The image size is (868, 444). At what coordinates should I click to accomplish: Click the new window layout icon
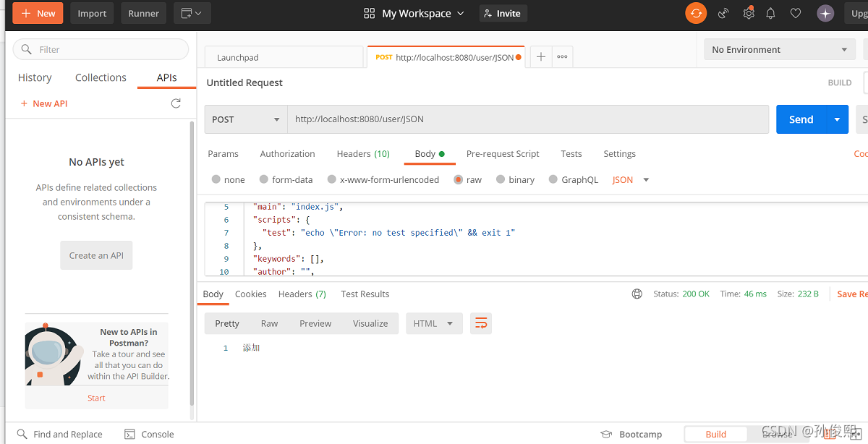coord(187,13)
